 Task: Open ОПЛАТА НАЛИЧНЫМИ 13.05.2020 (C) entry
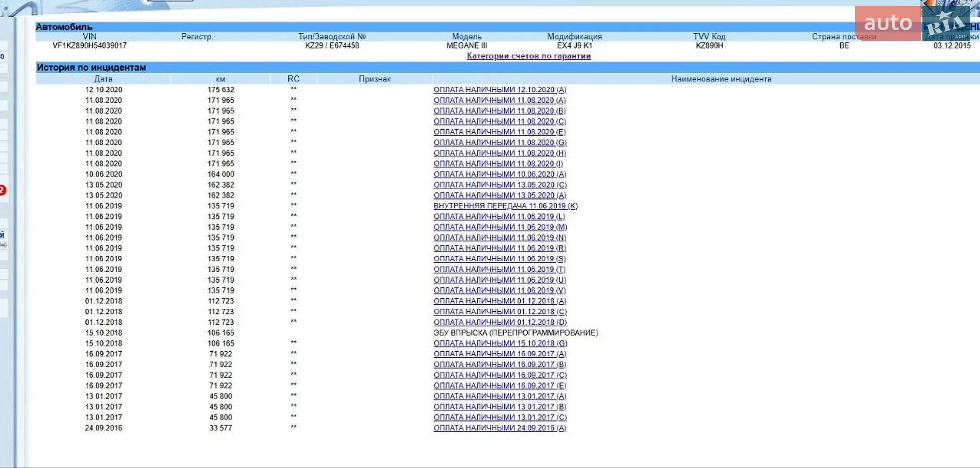tap(500, 185)
